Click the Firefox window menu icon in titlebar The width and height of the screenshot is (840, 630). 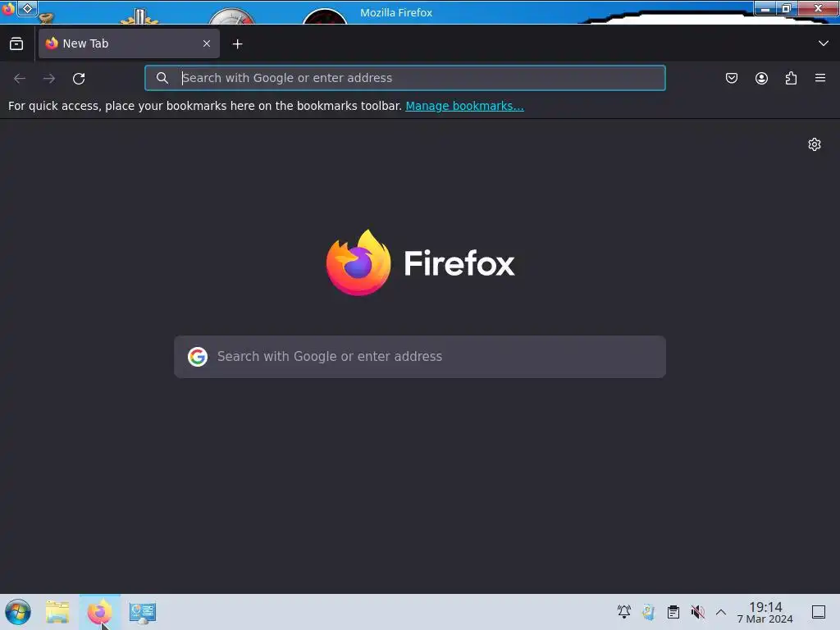pos(8,8)
